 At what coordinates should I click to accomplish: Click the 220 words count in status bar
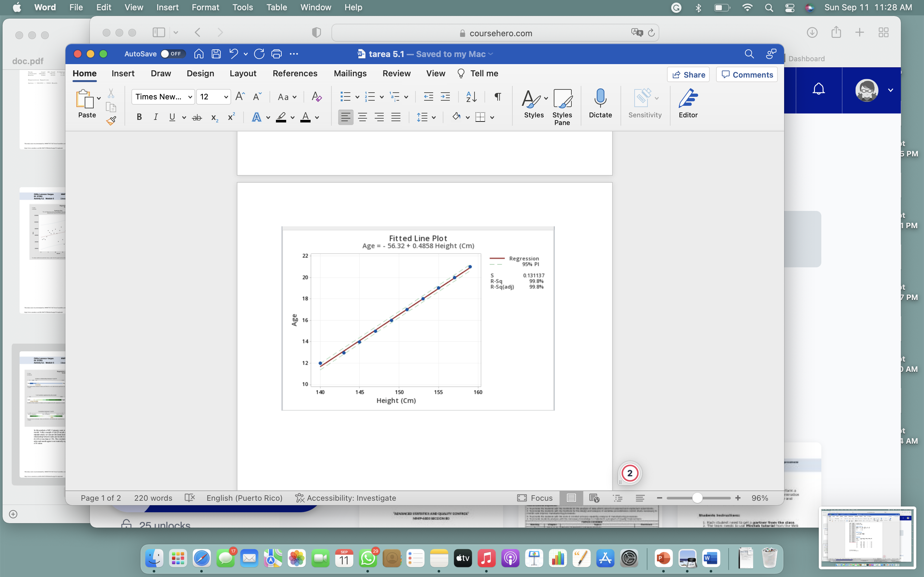pos(153,498)
